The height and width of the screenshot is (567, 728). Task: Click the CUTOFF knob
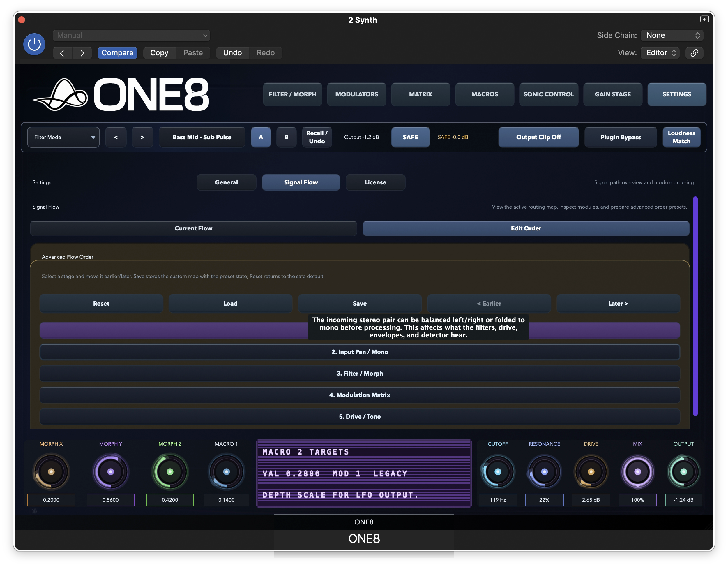pos(498,472)
